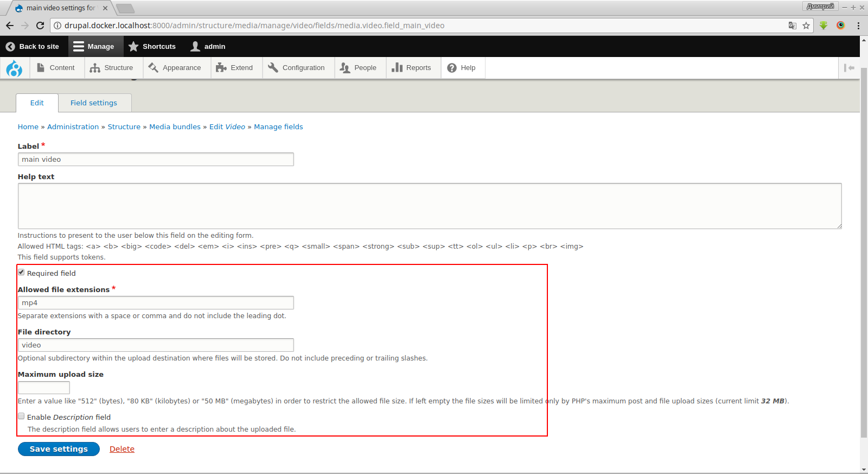
Task: Click the Drupal drop logo
Action: click(14, 68)
